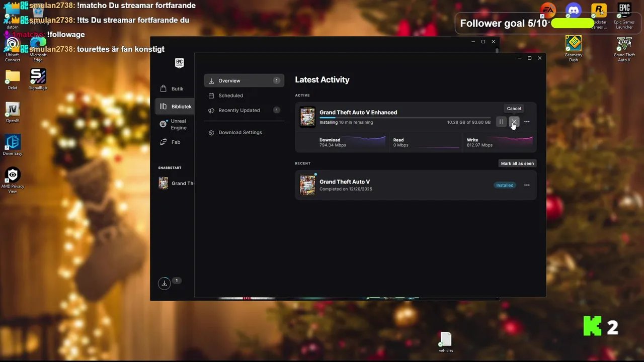This screenshot has height=362, width=644.
Task: Click the install progress bar for GTA V Enhanced
Action: coord(405,118)
